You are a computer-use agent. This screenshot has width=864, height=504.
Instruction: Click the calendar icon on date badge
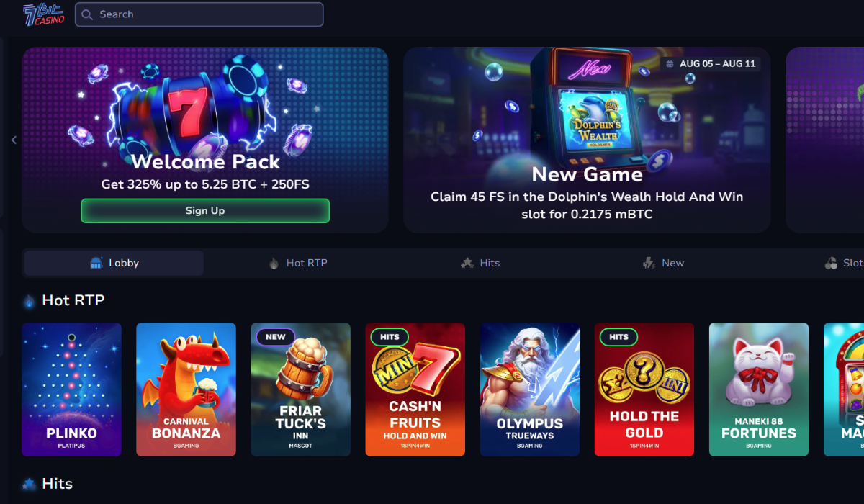[x=670, y=64]
